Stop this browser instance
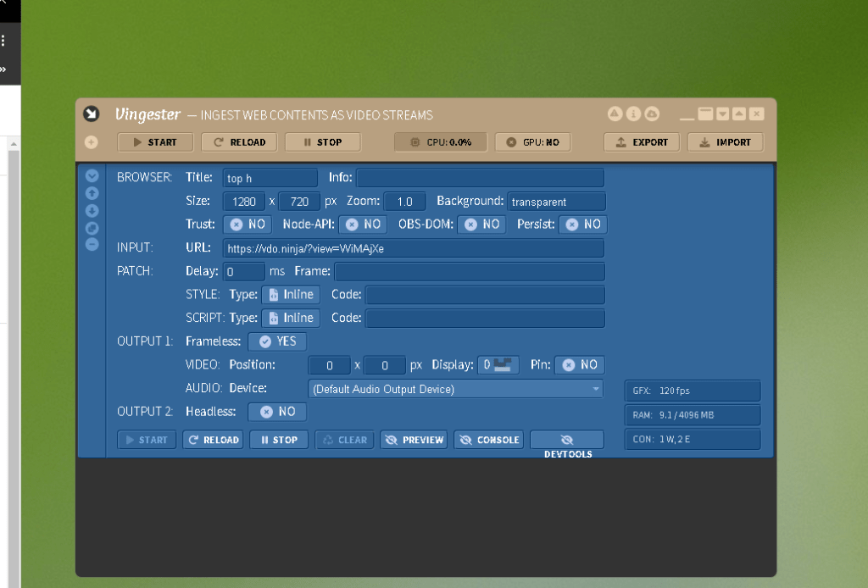This screenshot has width=868, height=588. coord(279,440)
